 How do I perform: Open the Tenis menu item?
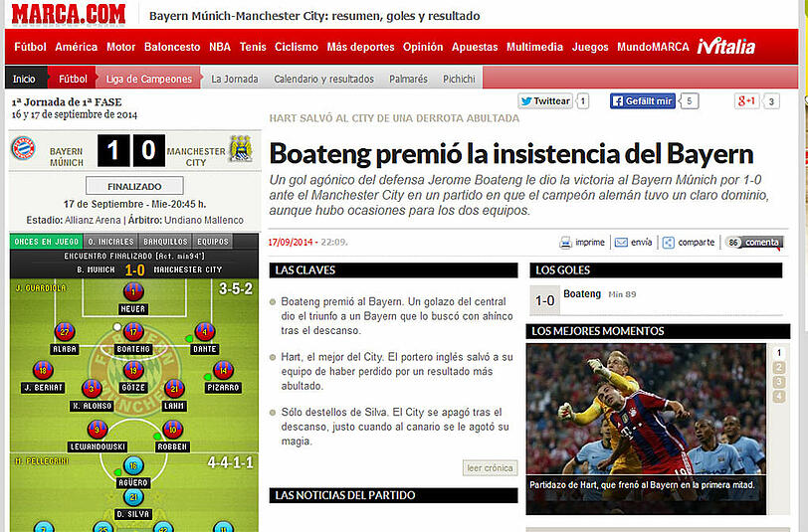click(x=253, y=47)
